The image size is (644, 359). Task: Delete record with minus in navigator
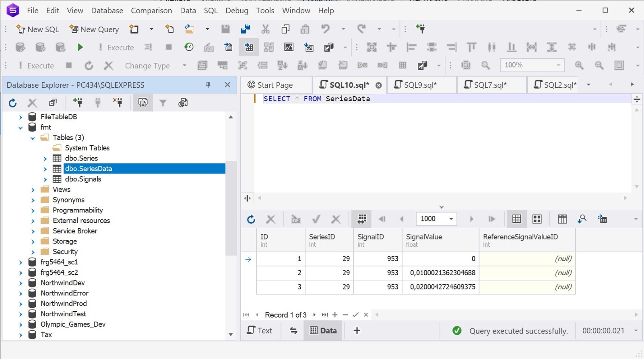click(x=345, y=315)
